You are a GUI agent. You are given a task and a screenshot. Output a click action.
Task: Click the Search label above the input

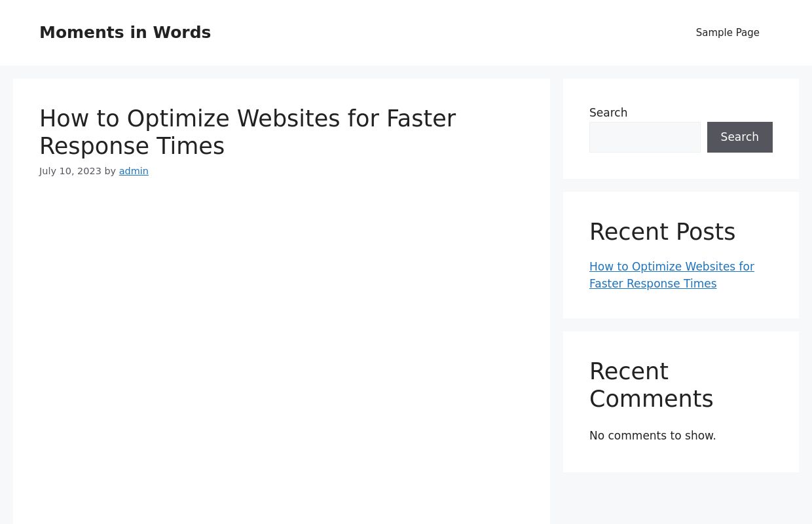click(608, 113)
